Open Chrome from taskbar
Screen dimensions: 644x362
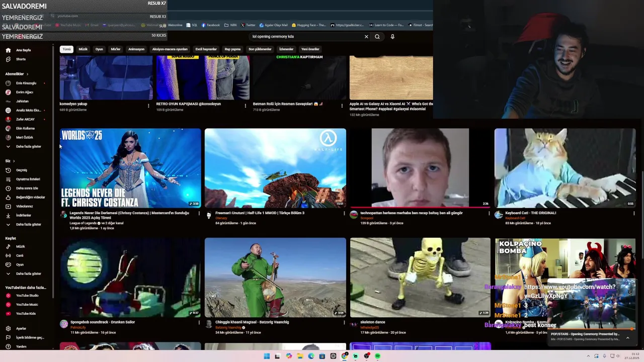pyautogui.click(x=344, y=356)
